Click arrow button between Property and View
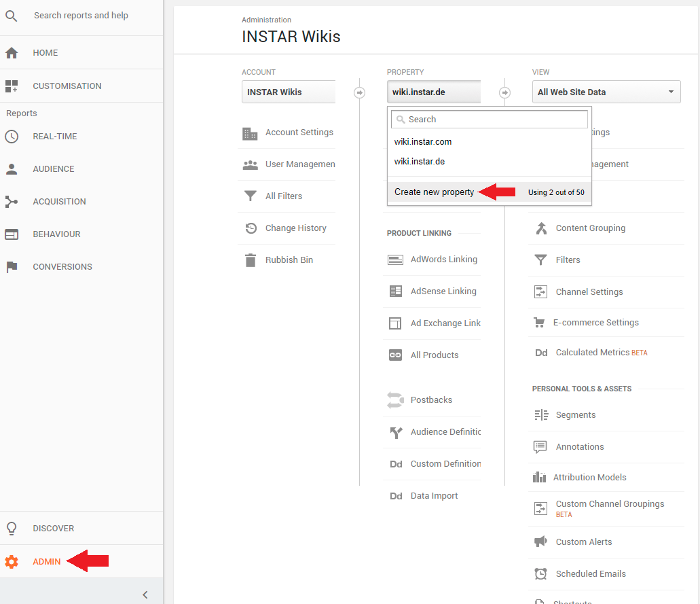 [504, 92]
